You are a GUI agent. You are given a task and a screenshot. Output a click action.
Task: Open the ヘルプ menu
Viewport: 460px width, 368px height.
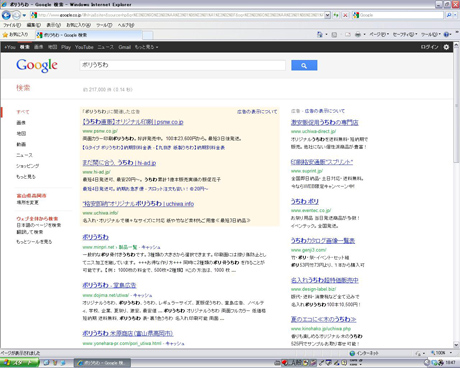pyautogui.click(x=126, y=25)
